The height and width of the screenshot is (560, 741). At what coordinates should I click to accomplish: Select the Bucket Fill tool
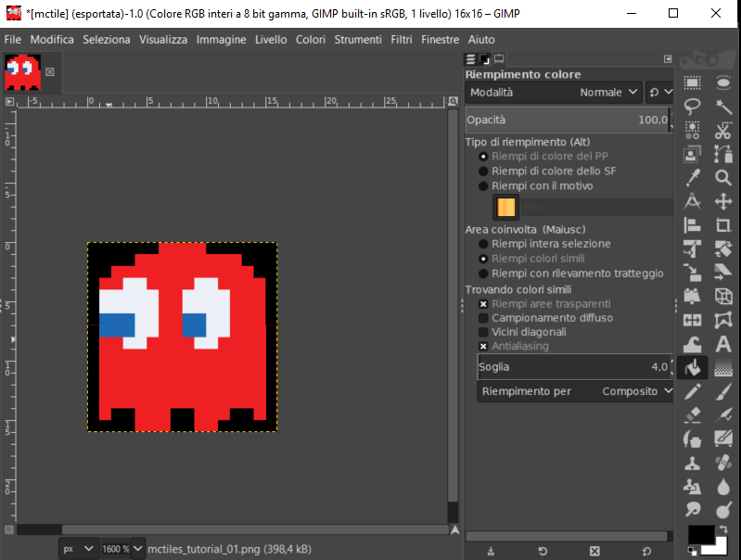tap(692, 368)
